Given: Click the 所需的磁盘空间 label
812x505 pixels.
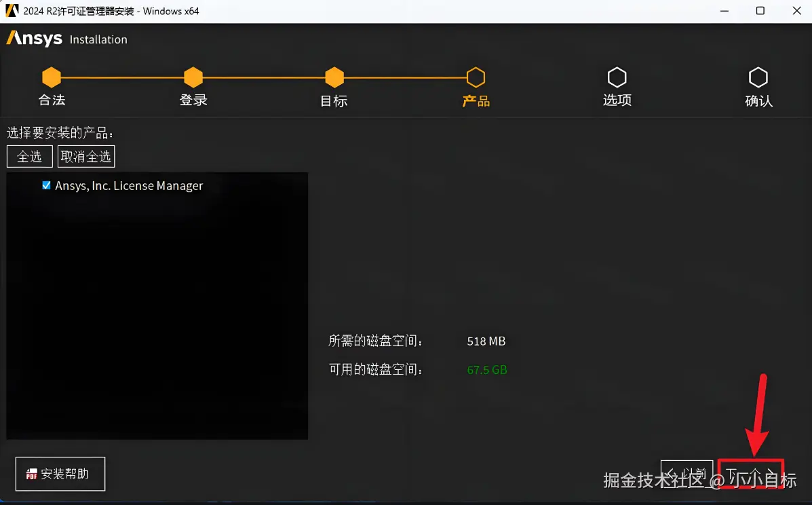Looking at the screenshot, I should [x=375, y=341].
